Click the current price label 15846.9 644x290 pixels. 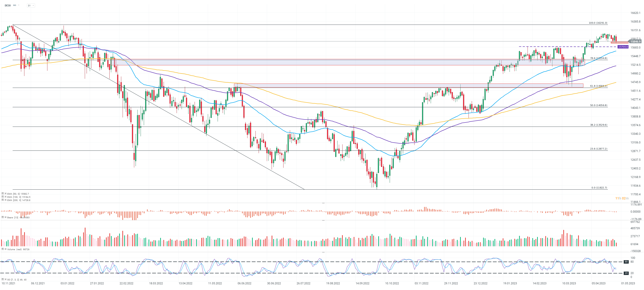(x=635, y=42)
